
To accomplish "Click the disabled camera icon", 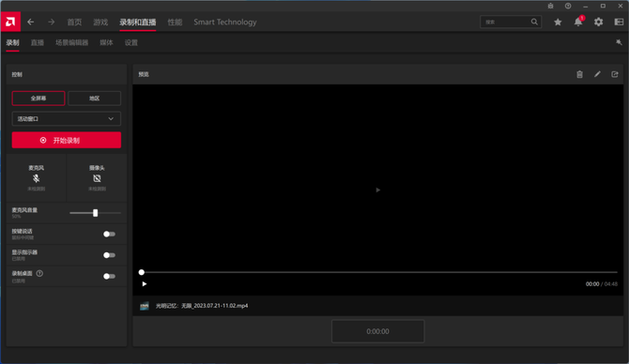I will pos(97,178).
